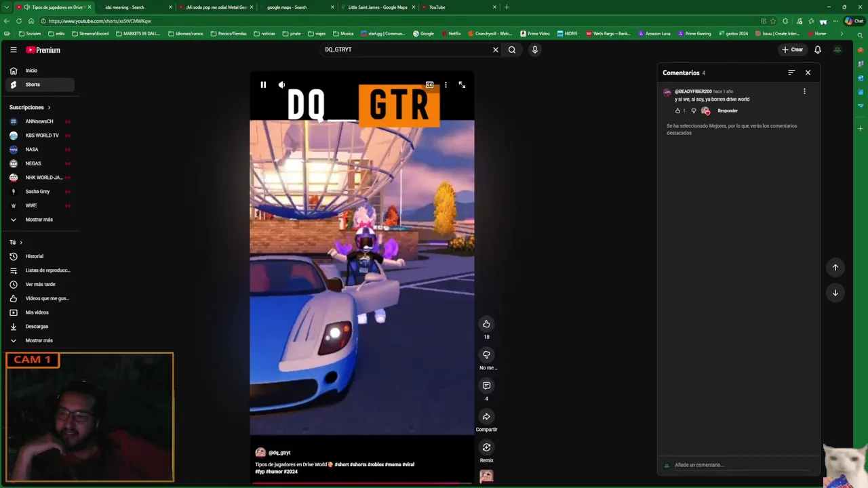Go back with the browser arrow

[7, 21]
